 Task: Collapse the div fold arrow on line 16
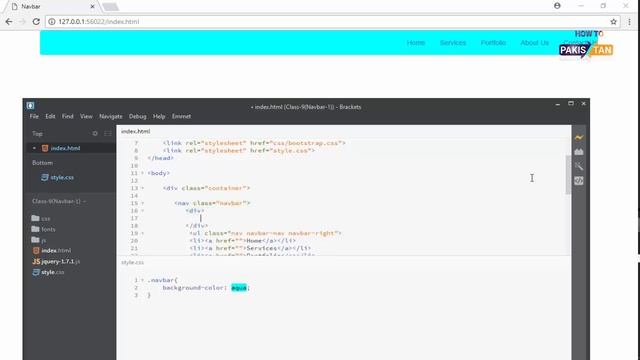tap(142, 211)
